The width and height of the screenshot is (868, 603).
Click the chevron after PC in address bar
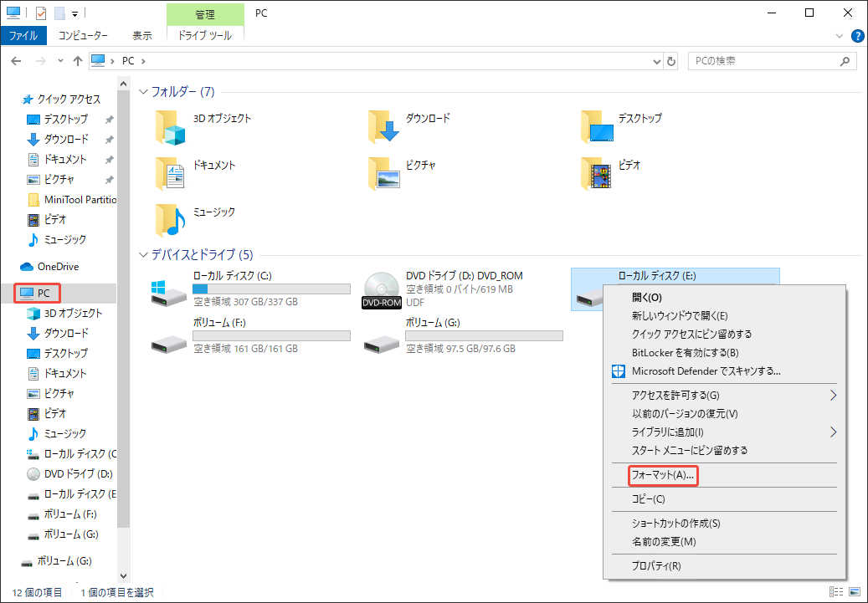(x=143, y=61)
